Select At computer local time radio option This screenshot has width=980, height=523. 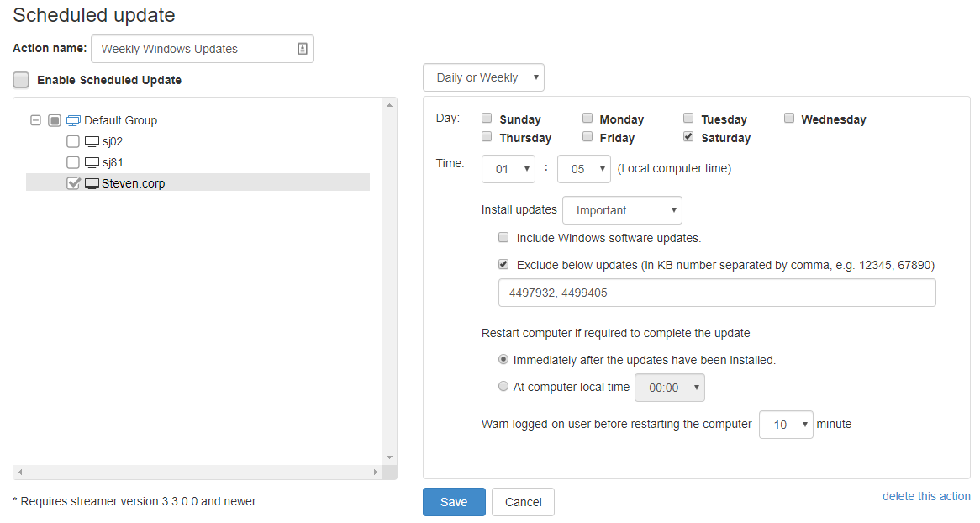tap(503, 387)
